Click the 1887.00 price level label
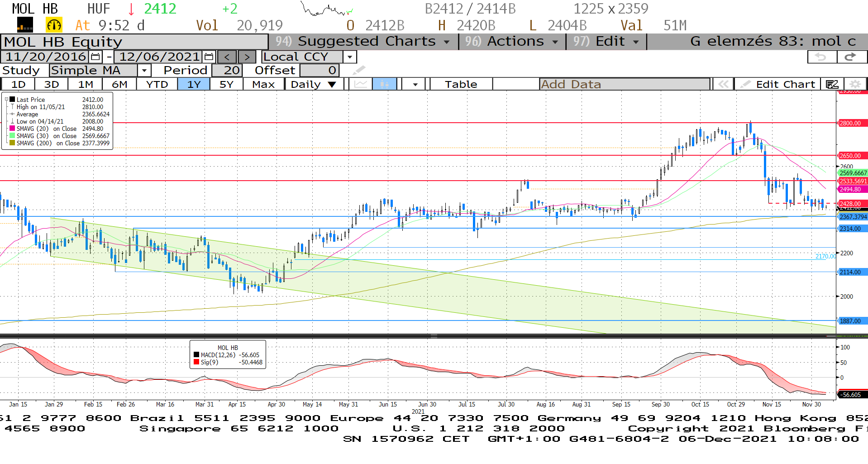Screen dimensions: 868x464 pos(853,321)
